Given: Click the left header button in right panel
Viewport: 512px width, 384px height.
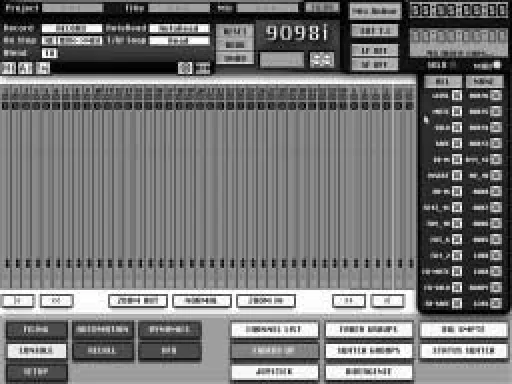Looking at the screenshot, I should tap(443, 81).
